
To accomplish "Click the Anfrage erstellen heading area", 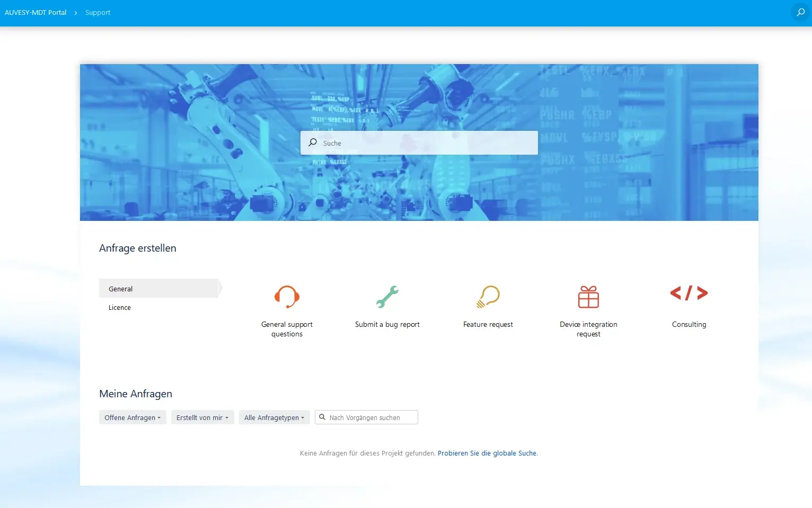I will click(x=137, y=247).
